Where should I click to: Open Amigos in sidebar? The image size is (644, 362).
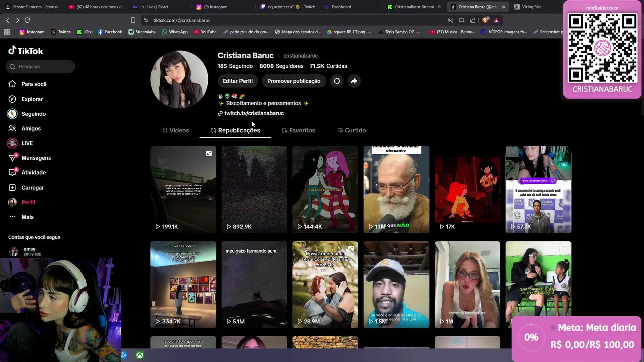pyautogui.click(x=25, y=128)
